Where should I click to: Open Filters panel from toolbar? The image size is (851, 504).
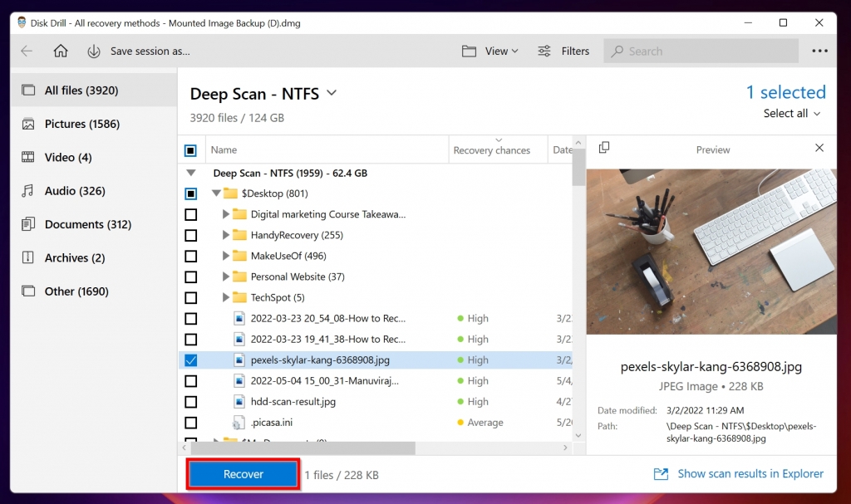tap(563, 51)
